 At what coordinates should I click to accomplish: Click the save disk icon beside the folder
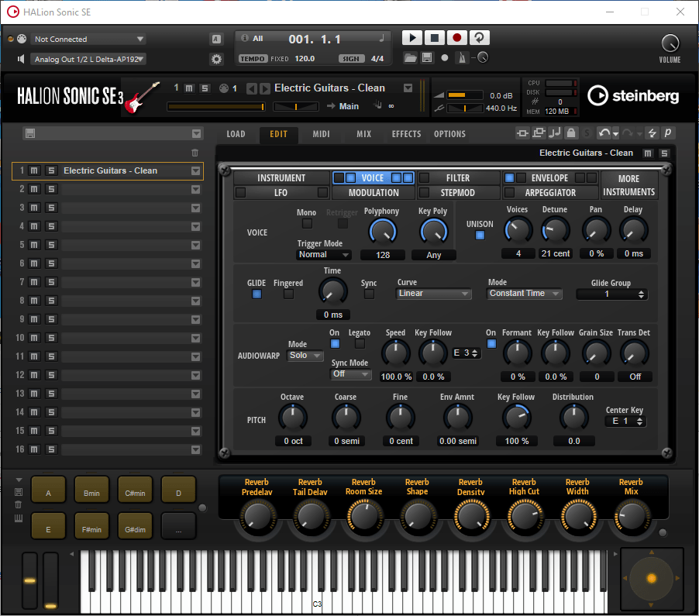coord(427,58)
